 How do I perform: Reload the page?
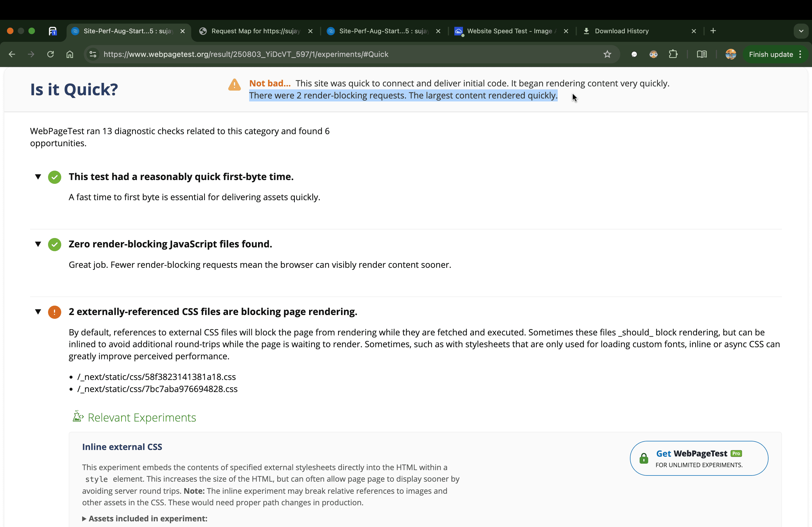pos(50,54)
